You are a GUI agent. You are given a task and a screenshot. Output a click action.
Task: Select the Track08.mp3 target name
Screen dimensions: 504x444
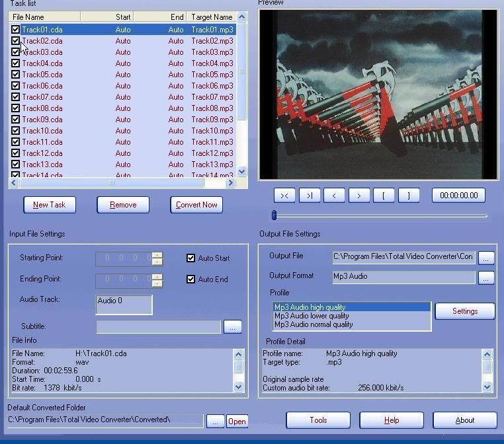pos(212,108)
